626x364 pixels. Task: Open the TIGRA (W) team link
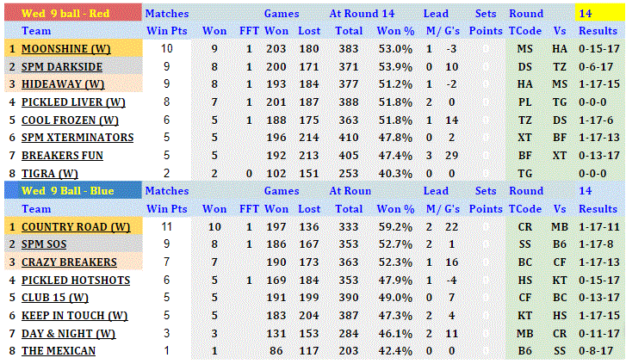tap(49, 174)
